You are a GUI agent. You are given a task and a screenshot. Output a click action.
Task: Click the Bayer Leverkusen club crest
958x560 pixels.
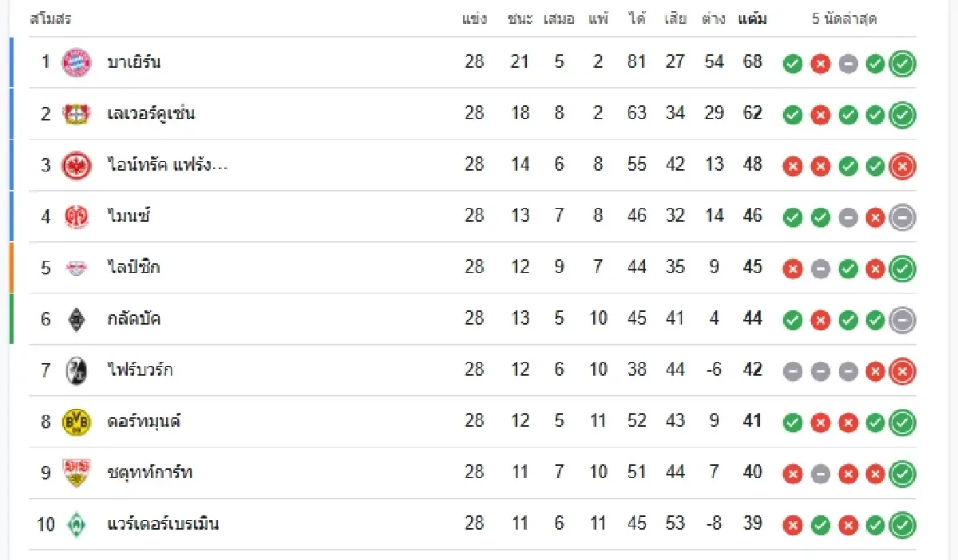pyautogui.click(x=77, y=114)
